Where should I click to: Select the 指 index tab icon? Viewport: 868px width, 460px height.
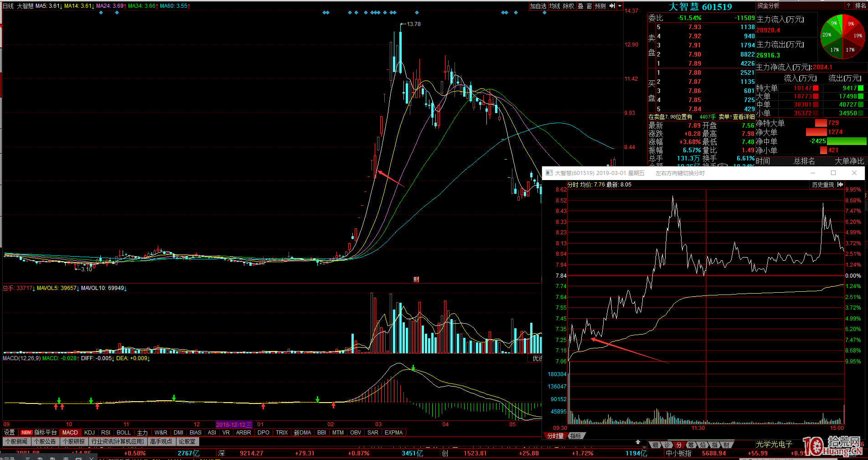click(714, 444)
